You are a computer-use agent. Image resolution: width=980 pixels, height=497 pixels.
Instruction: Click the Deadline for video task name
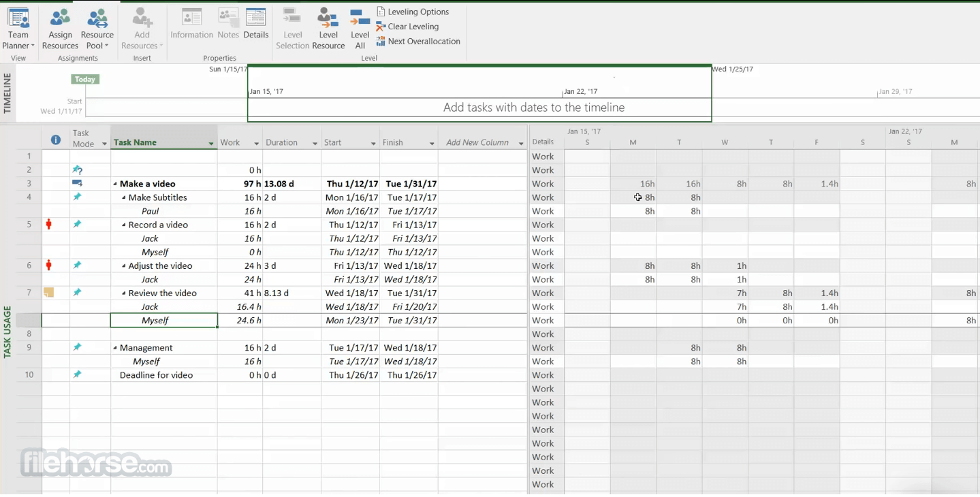pos(156,374)
